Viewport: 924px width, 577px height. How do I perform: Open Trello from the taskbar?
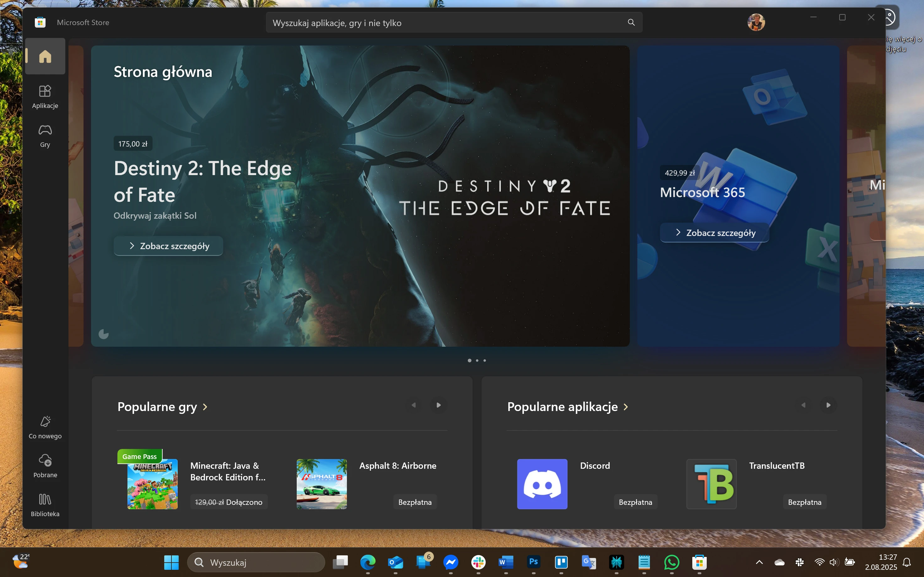[561, 562]
